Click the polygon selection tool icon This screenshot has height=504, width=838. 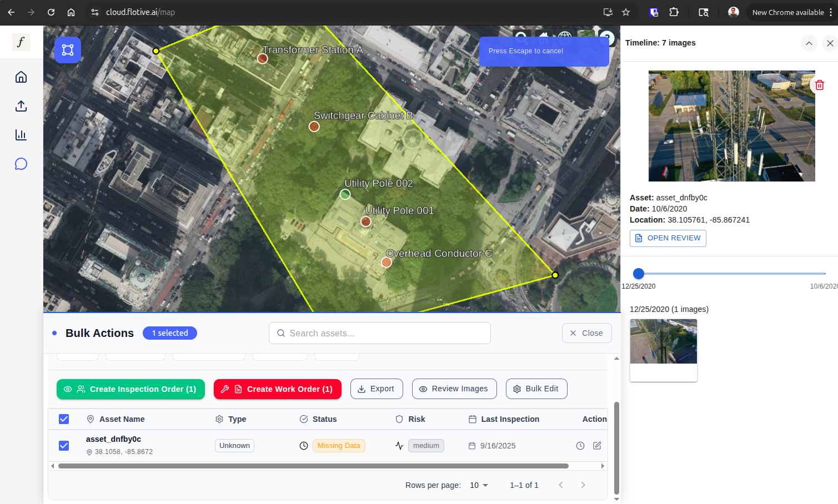[68, 50]
